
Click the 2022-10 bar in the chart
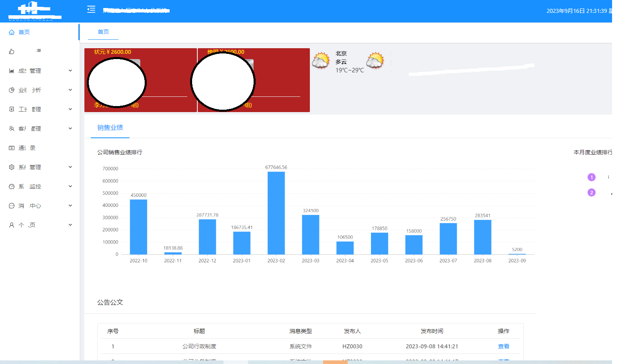point(138,227)
